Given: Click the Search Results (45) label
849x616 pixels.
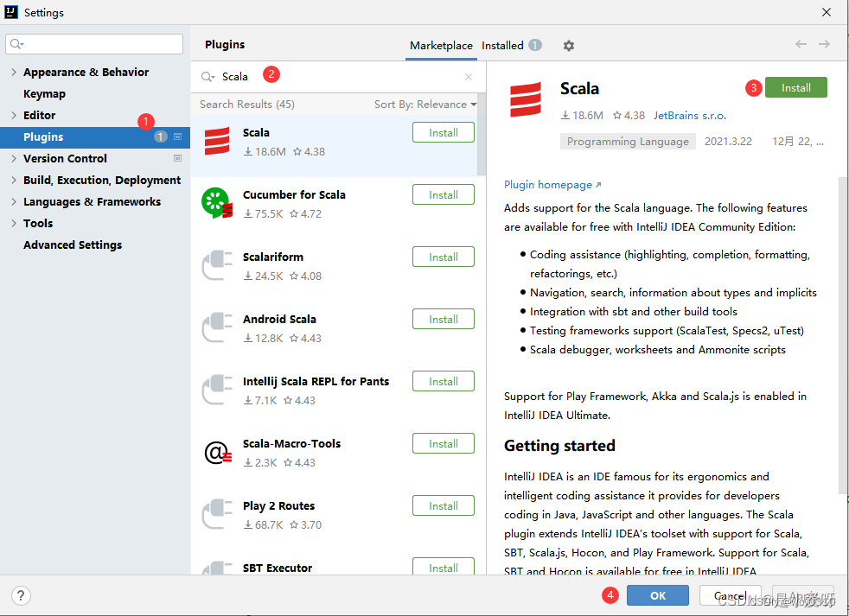Looking at the screenshot, I should coord(247,104).
